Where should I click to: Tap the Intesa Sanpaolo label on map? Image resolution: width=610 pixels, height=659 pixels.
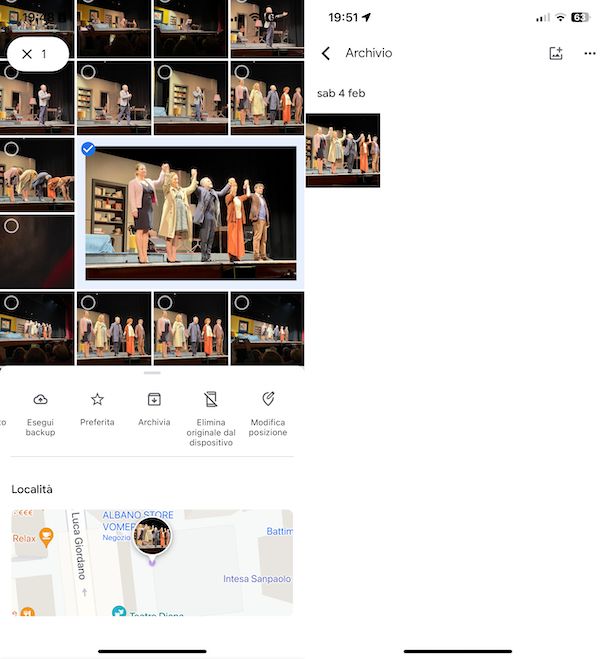pyautogui.click(x=257, y=579)
